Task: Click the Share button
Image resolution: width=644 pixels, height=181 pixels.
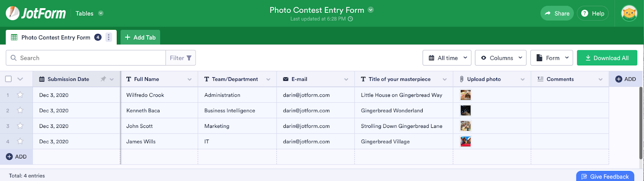Action: 557,13
